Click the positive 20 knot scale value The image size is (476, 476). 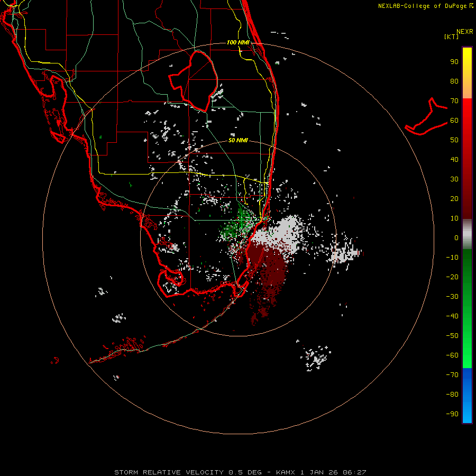click(x=454, y=198)
